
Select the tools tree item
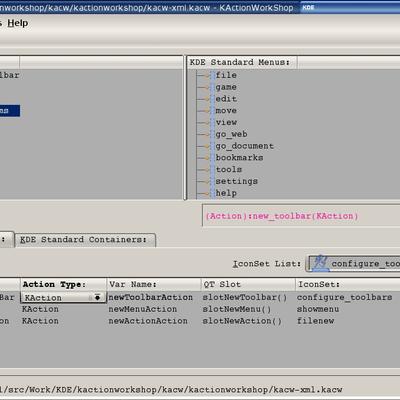click(x=229, y=170)
